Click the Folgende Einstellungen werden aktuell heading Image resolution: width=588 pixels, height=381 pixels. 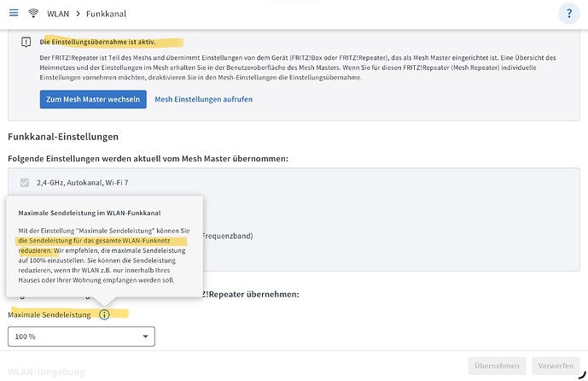tap(148, 159)
